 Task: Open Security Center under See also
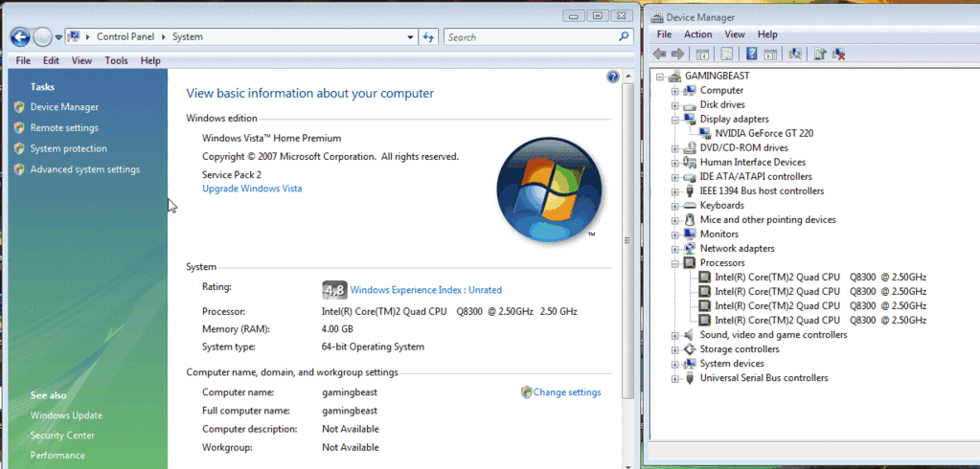[62, 435]
